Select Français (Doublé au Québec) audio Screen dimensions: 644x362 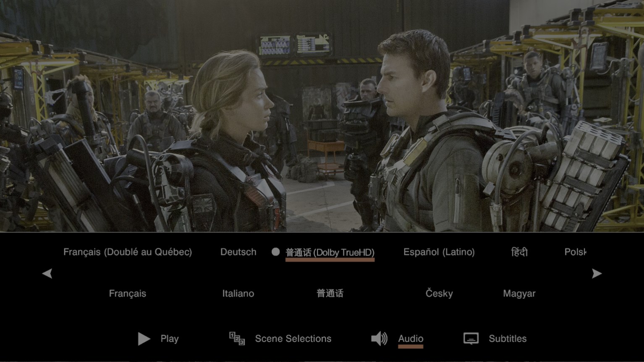(x=128, y=252)
